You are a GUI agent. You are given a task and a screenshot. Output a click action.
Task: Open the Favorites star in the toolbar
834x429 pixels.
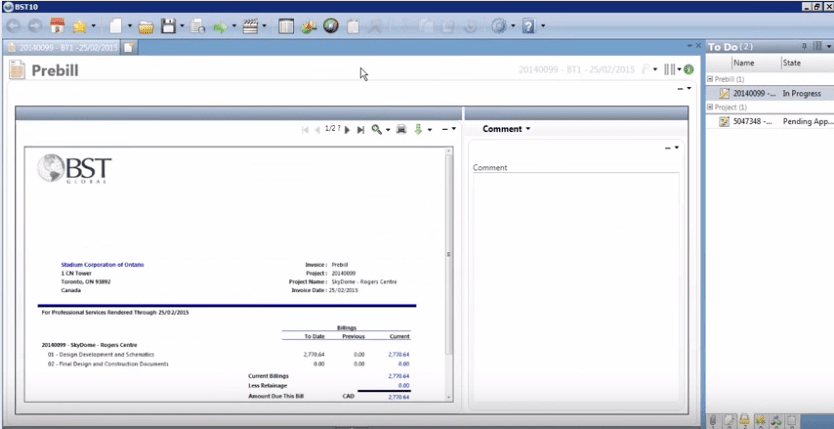(79, 25)
